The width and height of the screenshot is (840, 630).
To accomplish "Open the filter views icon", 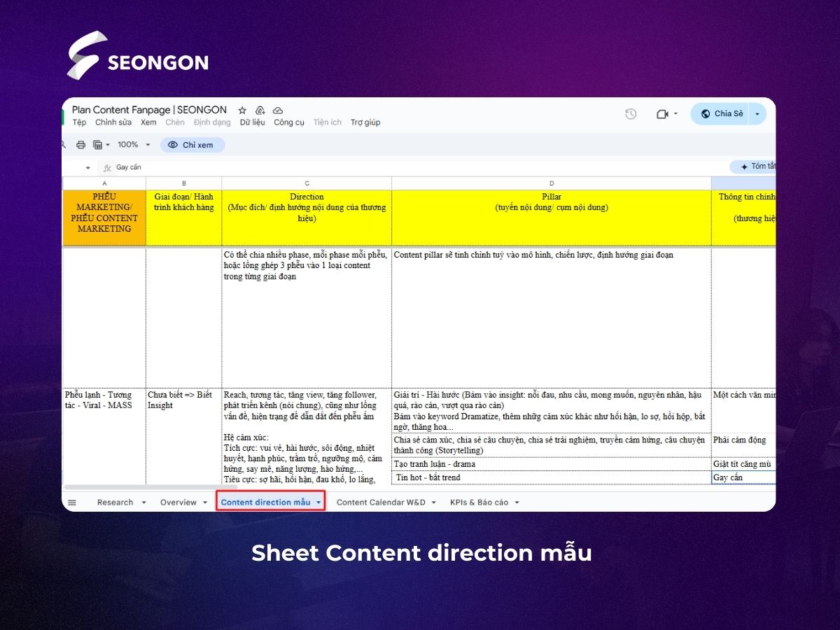I will pyautogui.click(x=97, y=145).
